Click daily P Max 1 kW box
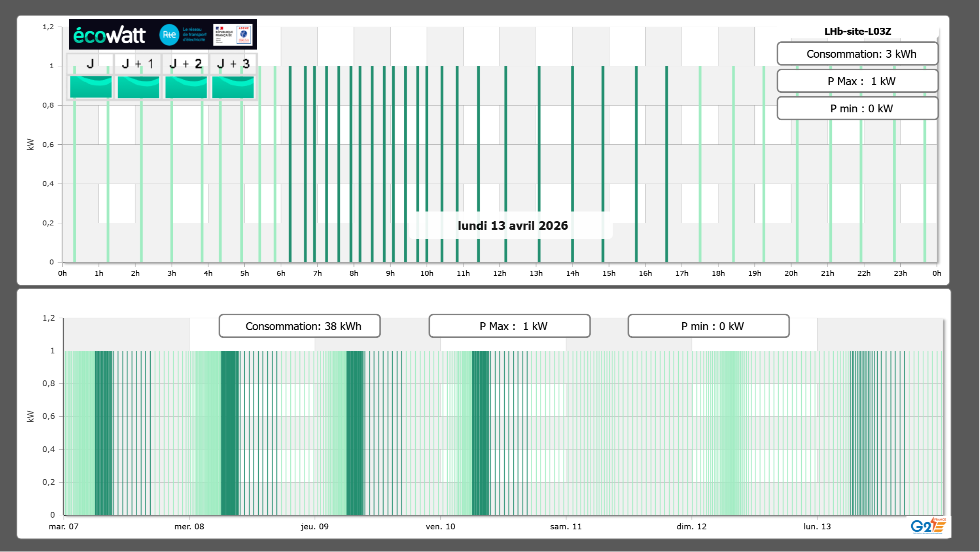Viewport: 980px width, 552px height. point(857,81)
